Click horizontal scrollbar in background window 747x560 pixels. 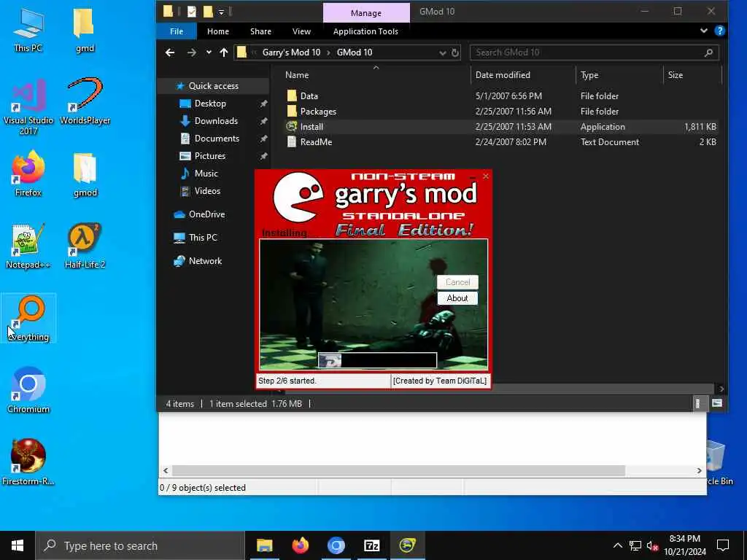point(398,470)
